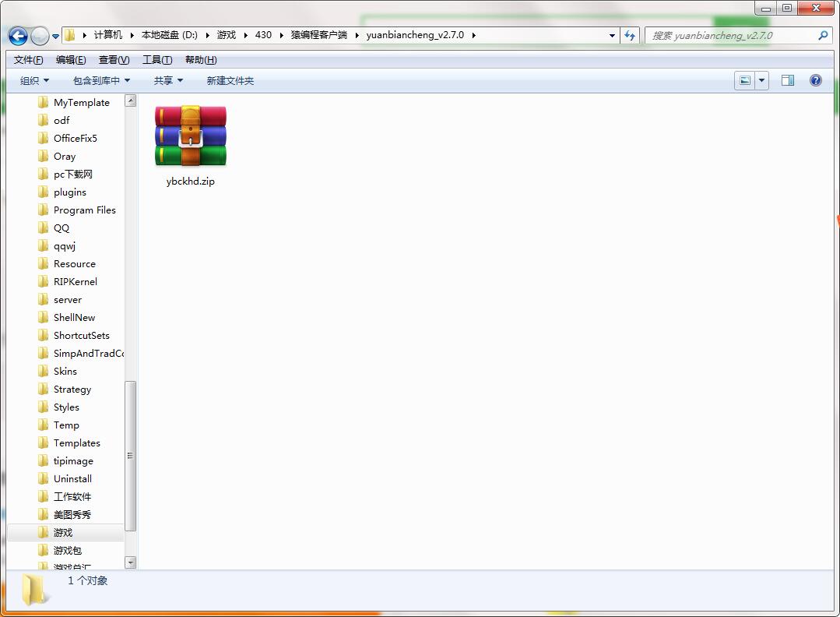Click 新建文件夹 button
The width and height of the screenshot is (840, 617).
[230, 80]
